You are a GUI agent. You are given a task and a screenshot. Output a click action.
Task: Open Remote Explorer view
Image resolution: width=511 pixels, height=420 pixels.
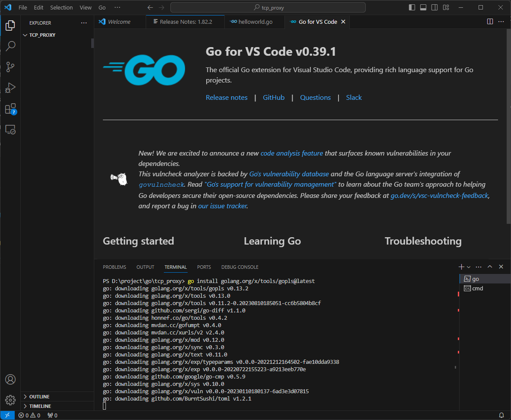coord(10,130)
